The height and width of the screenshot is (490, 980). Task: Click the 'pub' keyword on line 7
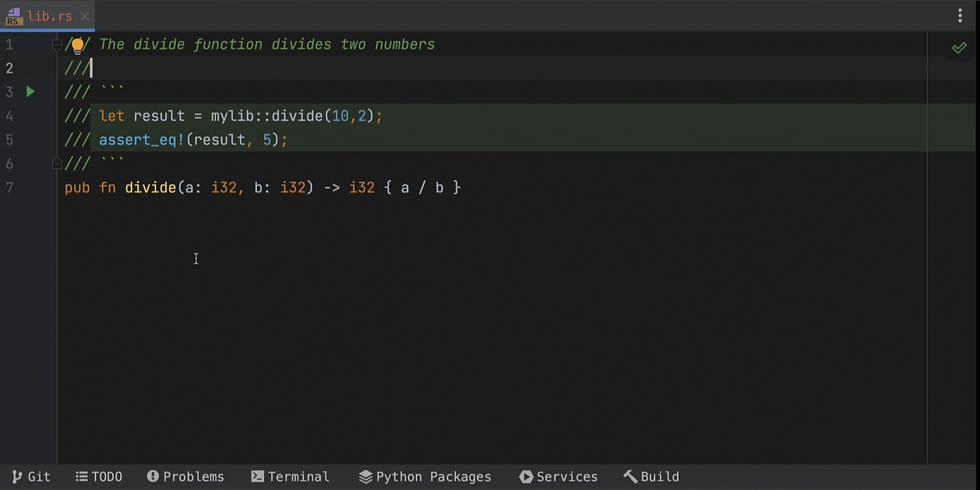pyautogui.click(x=77, y=187)
